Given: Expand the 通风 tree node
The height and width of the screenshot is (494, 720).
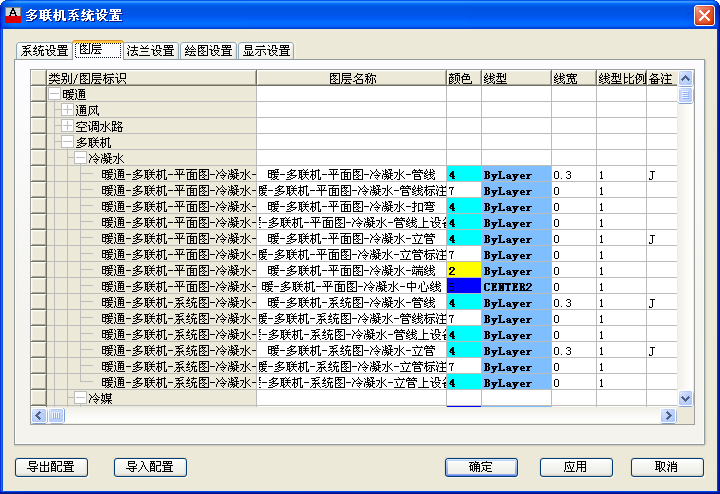Looking at the screenshot, I should point(67,110).
